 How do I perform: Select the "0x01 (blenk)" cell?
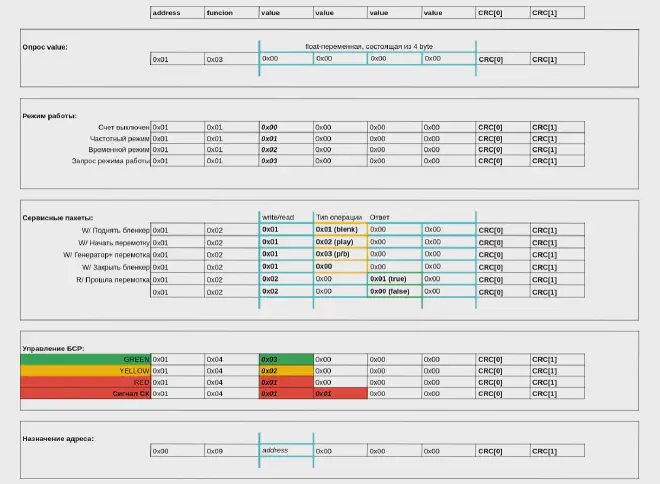point(340,229)
